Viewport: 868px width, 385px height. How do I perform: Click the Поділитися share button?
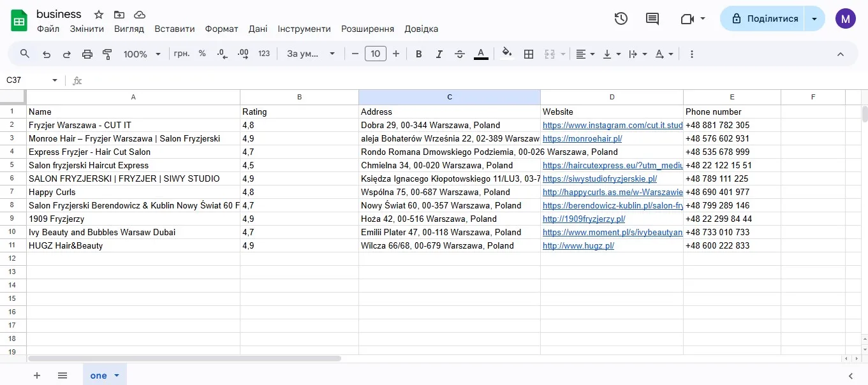tap(762, 18)
